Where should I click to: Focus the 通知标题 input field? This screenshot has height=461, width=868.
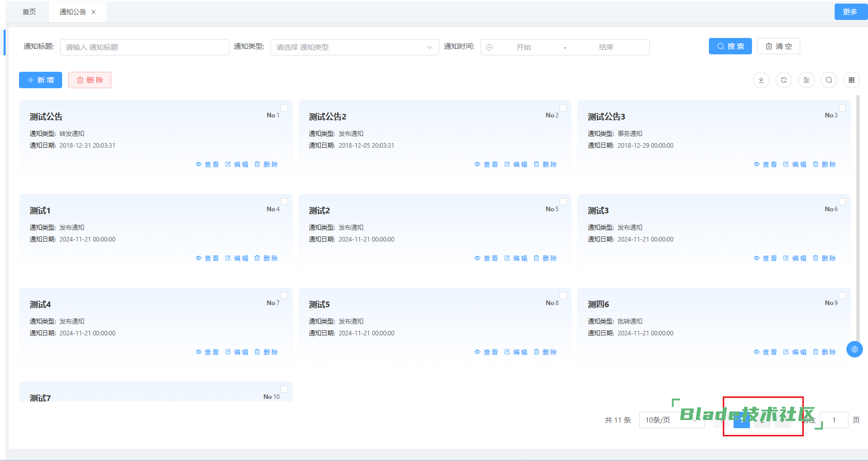tap(145, 47)
